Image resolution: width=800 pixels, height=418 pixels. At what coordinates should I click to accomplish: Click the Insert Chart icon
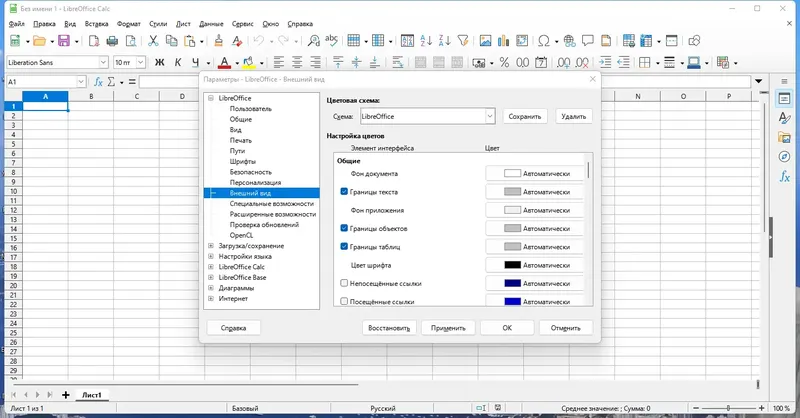point(504,41)
